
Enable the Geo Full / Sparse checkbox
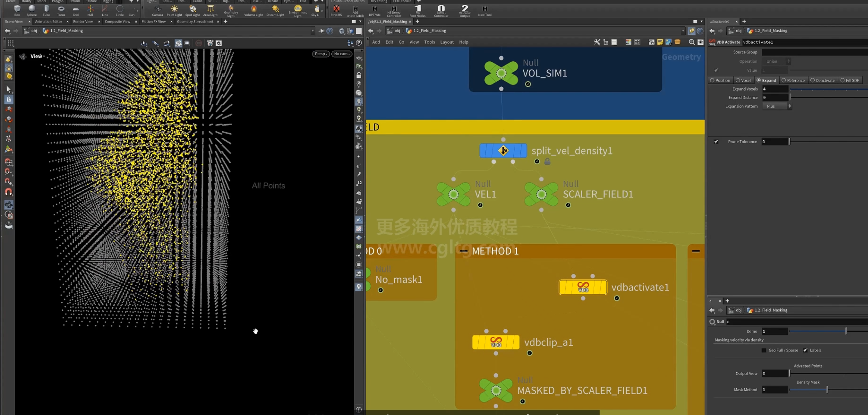[x=764, y=350]
